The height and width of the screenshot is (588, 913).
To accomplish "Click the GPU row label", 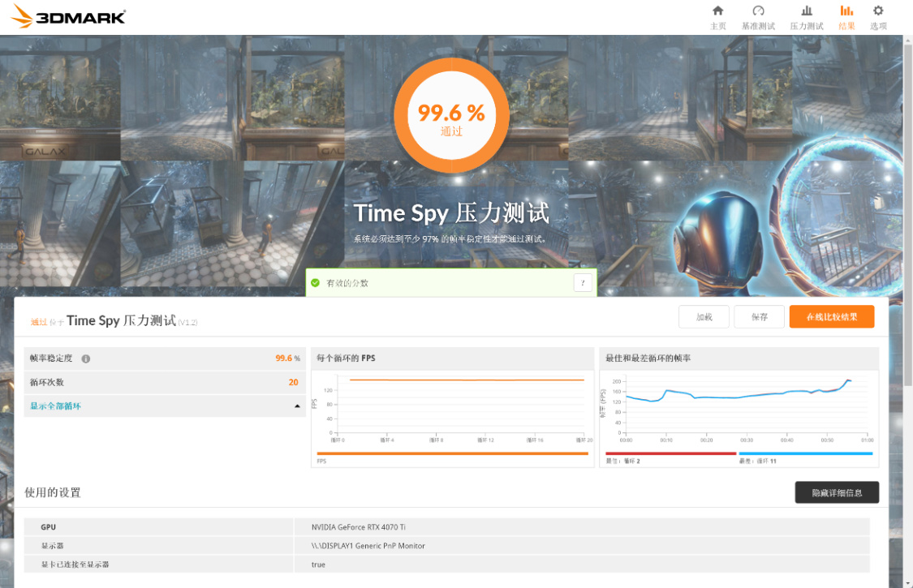I will pos(49,527).
